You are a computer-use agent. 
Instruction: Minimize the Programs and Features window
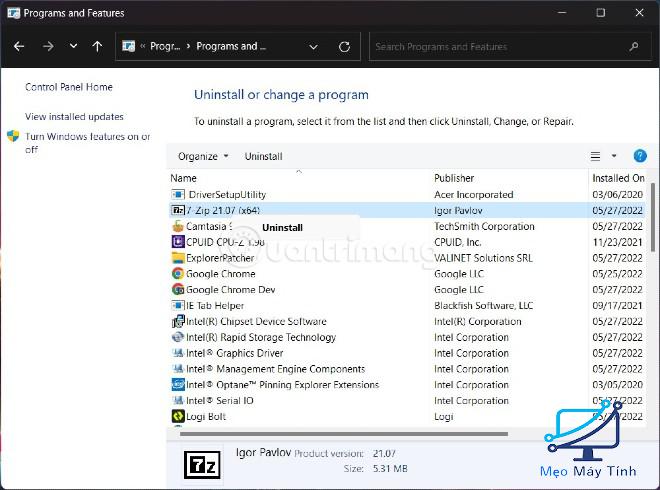562,13
